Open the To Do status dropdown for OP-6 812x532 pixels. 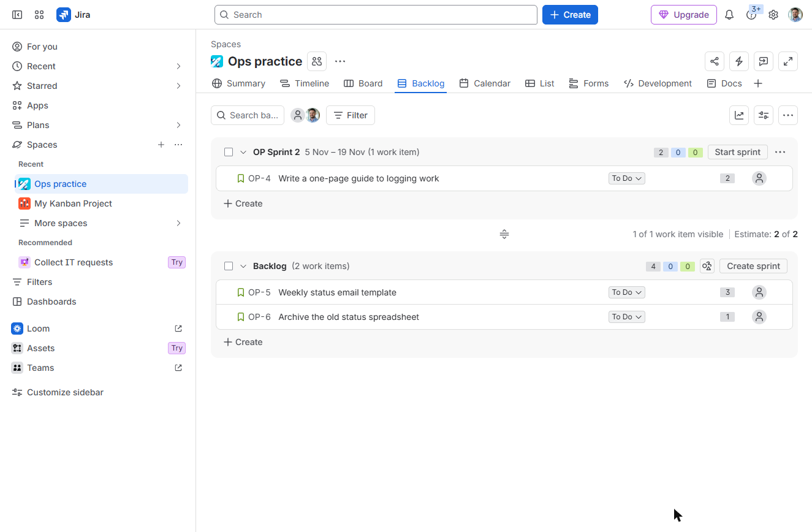(x=626, y=317)
